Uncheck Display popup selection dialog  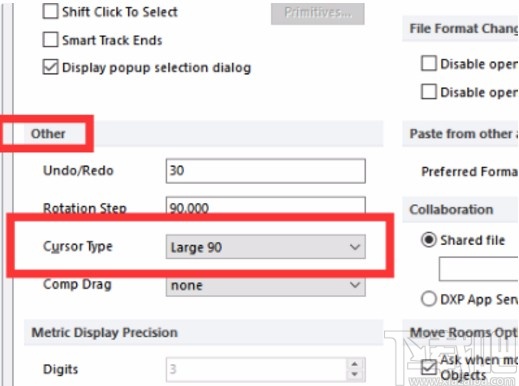(x=50, y=67)
